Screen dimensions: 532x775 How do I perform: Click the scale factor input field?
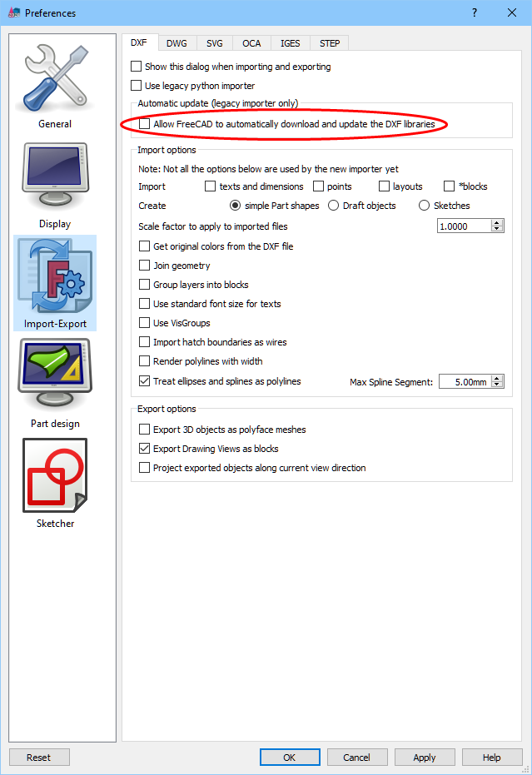[464, 226]
